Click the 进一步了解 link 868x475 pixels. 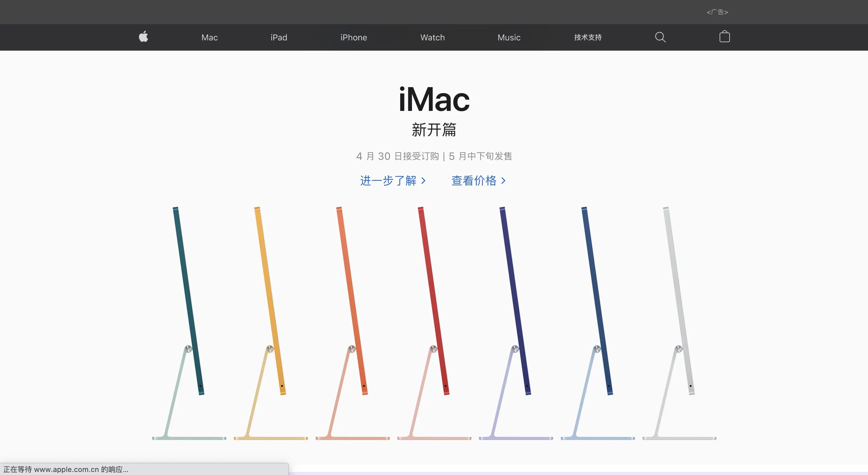click(x=393, y=181)
